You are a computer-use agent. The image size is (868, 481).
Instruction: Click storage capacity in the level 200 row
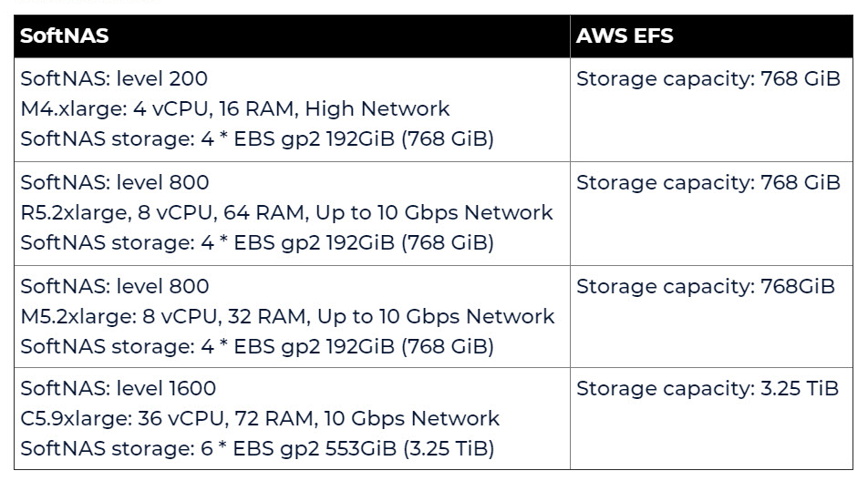[x=708, y=79]
